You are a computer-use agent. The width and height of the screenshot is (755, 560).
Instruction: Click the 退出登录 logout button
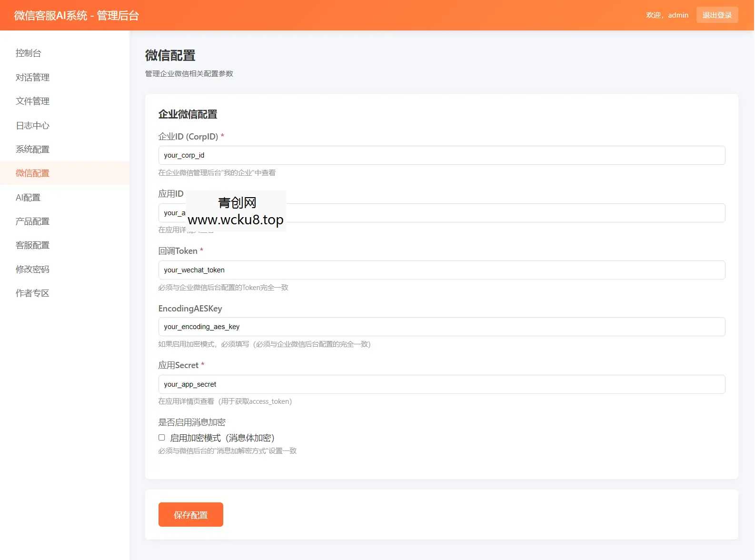[717, 15]
